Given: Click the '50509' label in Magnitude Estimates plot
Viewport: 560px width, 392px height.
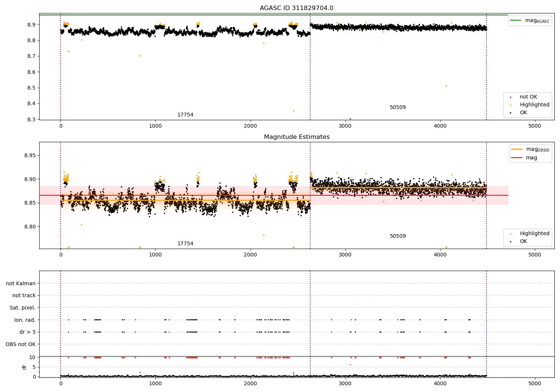Looking at the screenshot, I should [398, 236].
